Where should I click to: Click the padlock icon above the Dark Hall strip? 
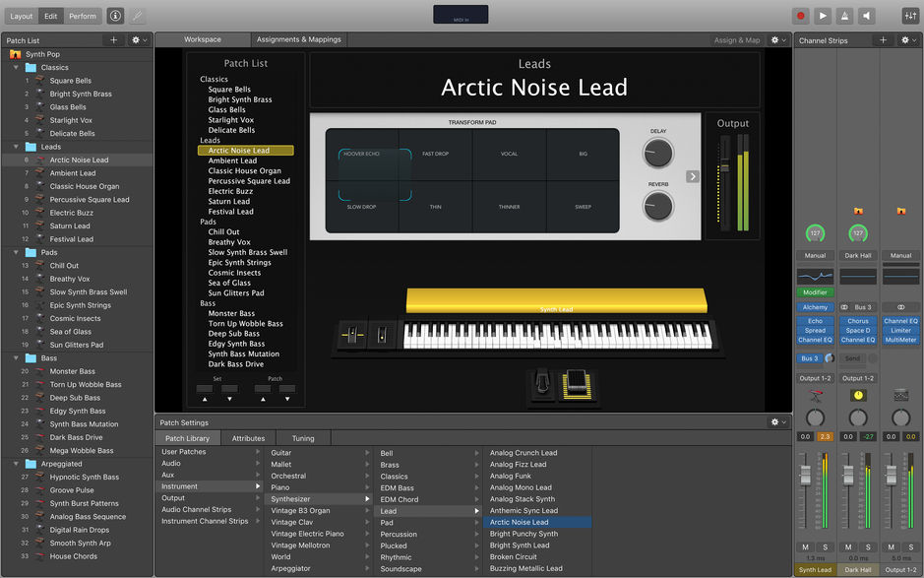click(x=858, y=210)
